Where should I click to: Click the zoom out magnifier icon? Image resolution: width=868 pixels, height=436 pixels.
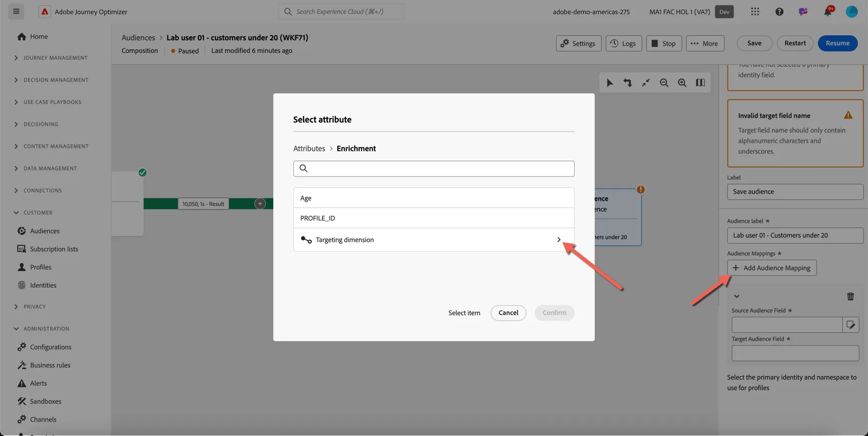pos(664,83)
